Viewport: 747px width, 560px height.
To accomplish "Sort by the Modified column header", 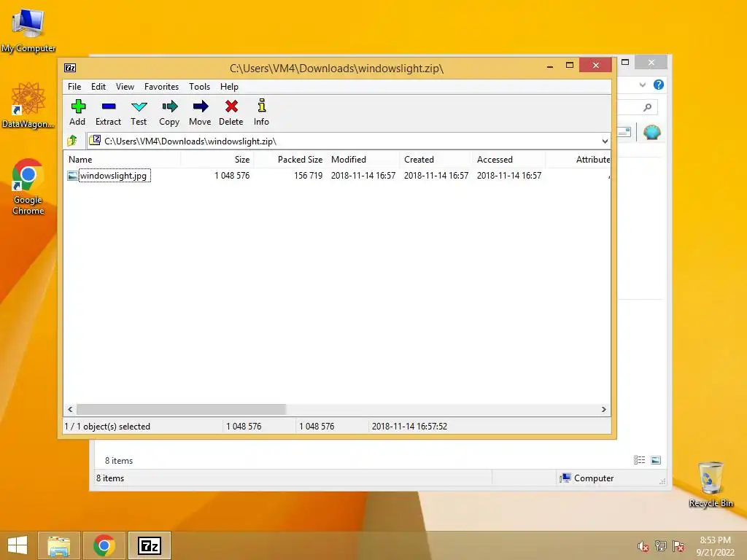I will pyautogui.click(x=363, y=160).
